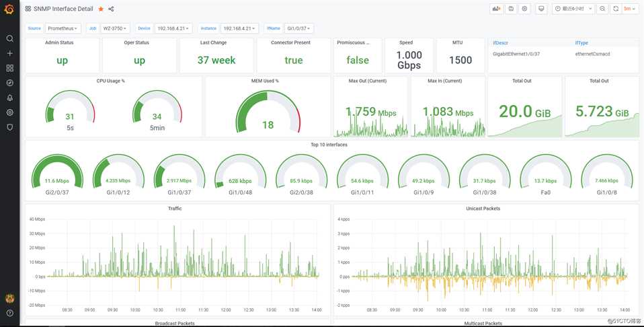Viewport: 644px width, 327px height.
Task: Click the SNMP Interface Detail title
Action: 63,9
